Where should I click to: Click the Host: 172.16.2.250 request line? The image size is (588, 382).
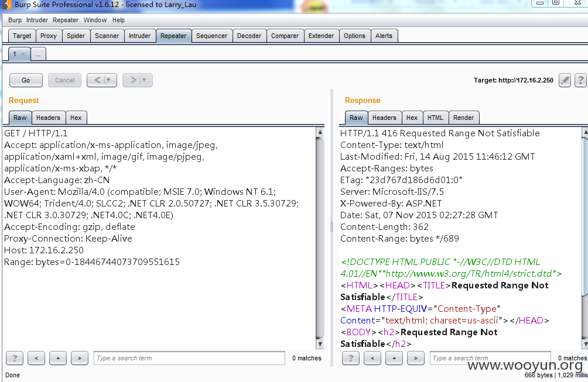[44, 250]
